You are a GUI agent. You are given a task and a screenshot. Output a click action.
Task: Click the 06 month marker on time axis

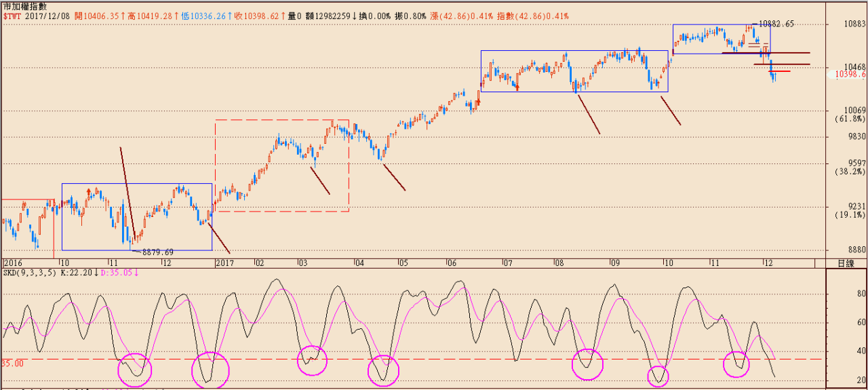tap(451, 262)
